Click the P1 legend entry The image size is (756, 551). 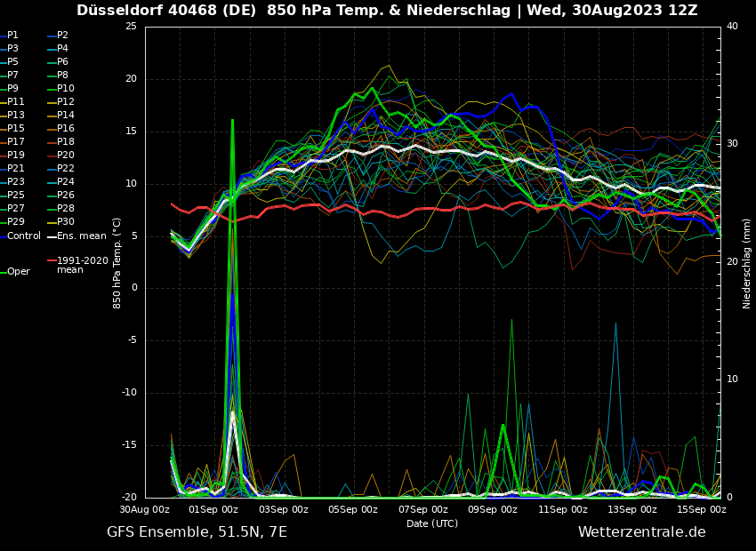(x=12, y=36)
